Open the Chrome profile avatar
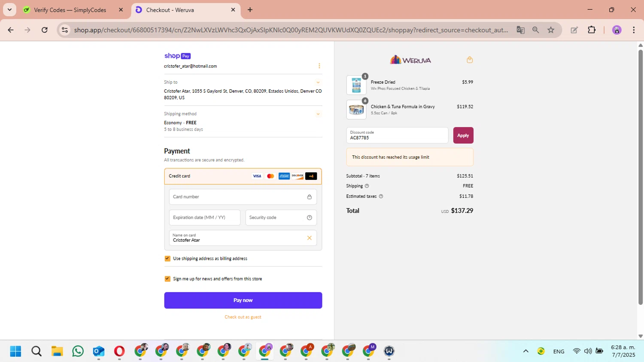The width and height of the screenshot is (644, 362). tap(617, 30)
